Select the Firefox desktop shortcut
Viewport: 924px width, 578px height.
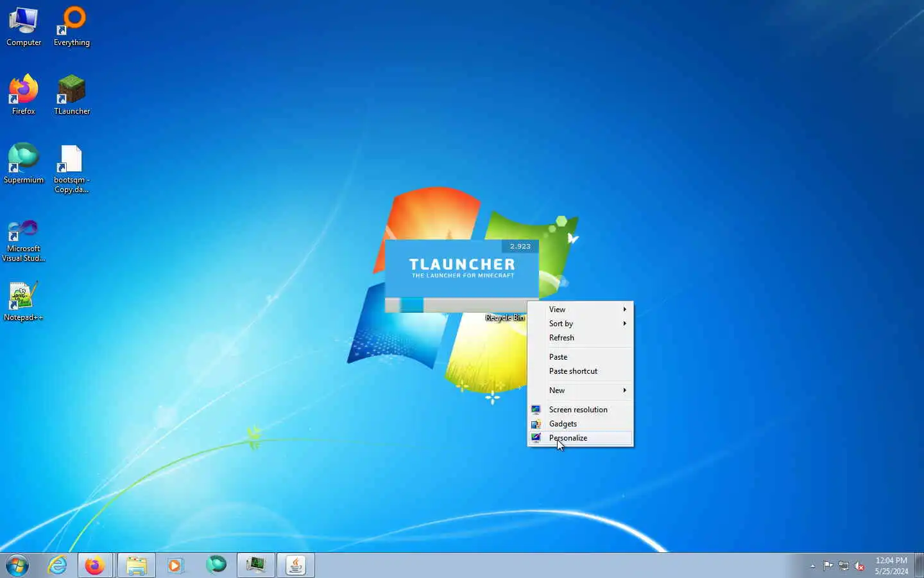click(24, 95)
